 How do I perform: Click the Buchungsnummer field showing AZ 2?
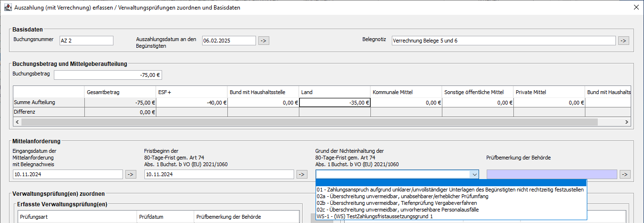pos(86,41)
